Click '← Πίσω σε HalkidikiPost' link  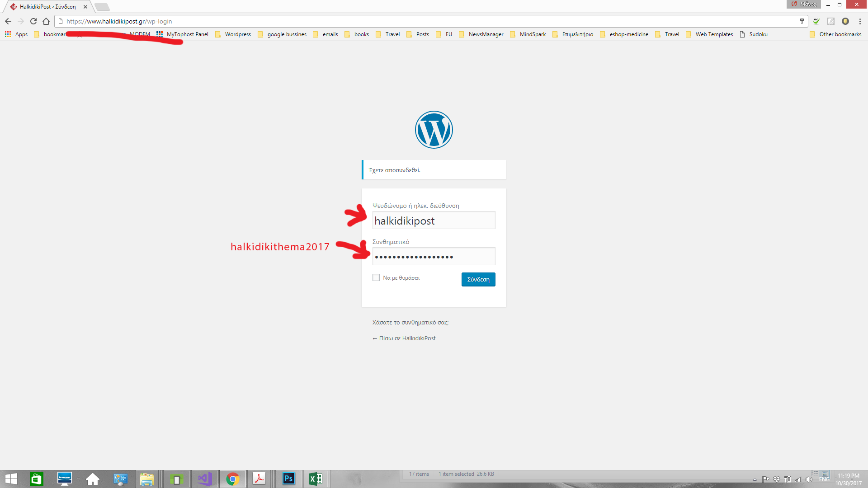point(404,338)
